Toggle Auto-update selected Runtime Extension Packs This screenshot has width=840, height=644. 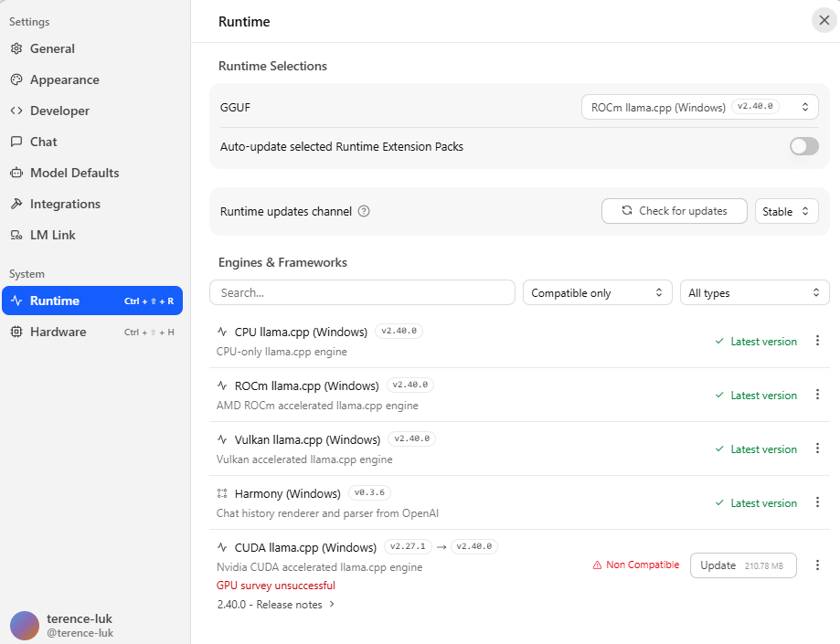pyautogui.click(x=804, y=146)
